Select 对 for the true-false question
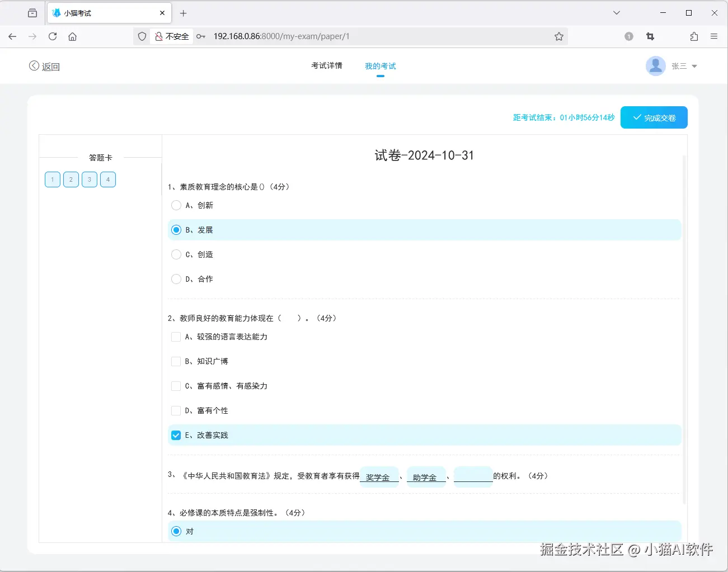This screenshot has height=572, width=728. [x=176, y=531]
